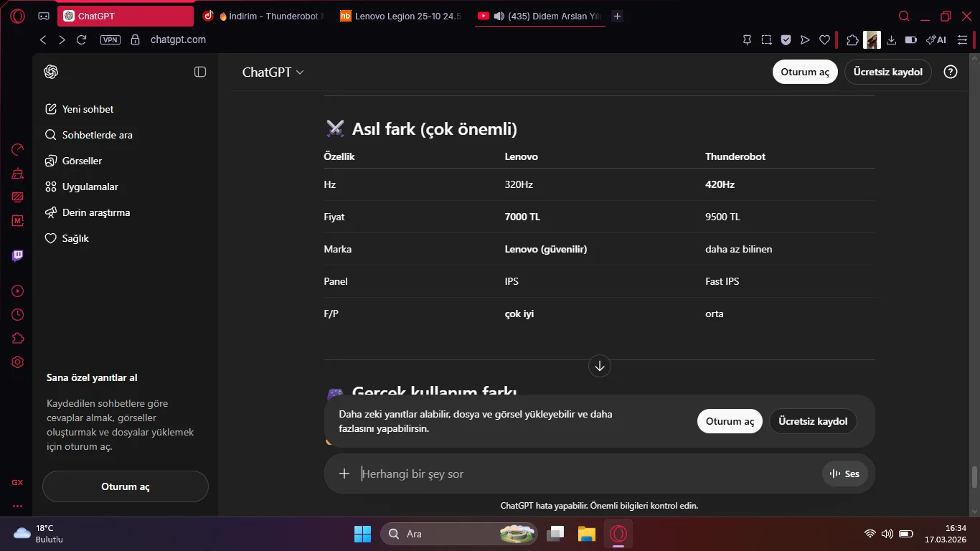Open the help question mark icon

pyautogui.click(x=951, y=72)
